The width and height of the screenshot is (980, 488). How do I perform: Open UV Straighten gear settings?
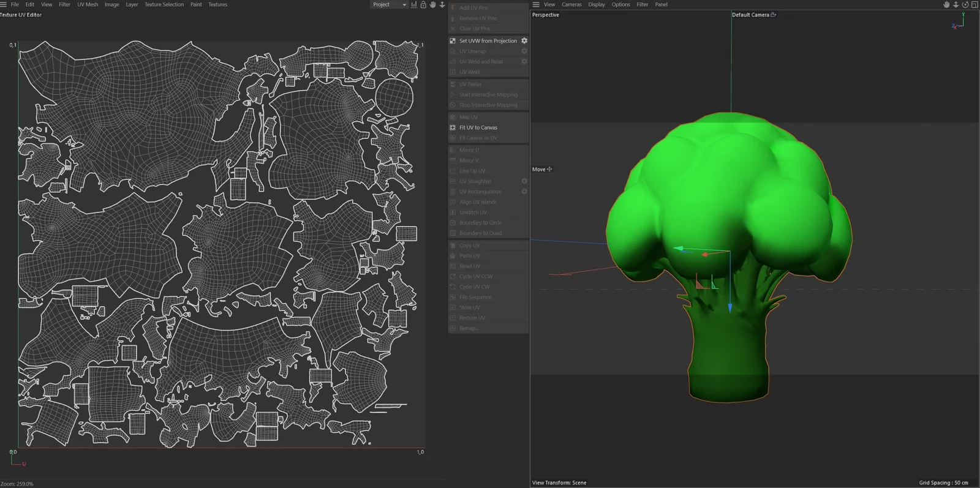[x=524, y=181]
